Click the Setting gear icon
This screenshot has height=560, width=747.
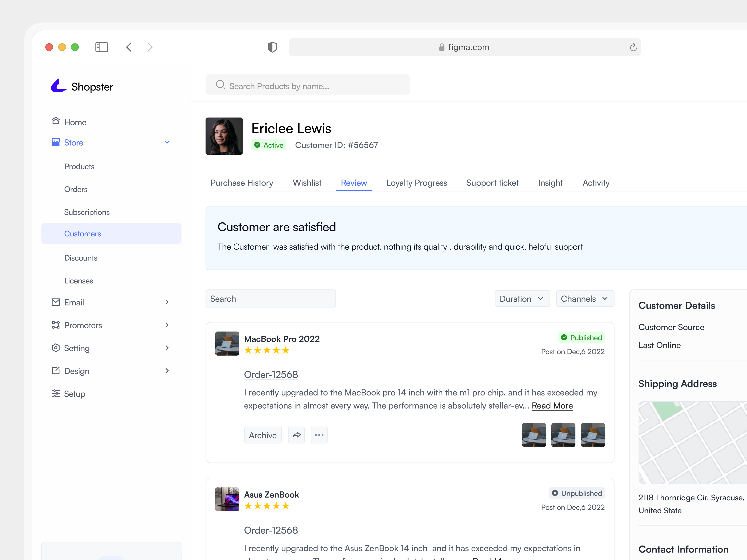pyautogui.click(x=56, y=348)
